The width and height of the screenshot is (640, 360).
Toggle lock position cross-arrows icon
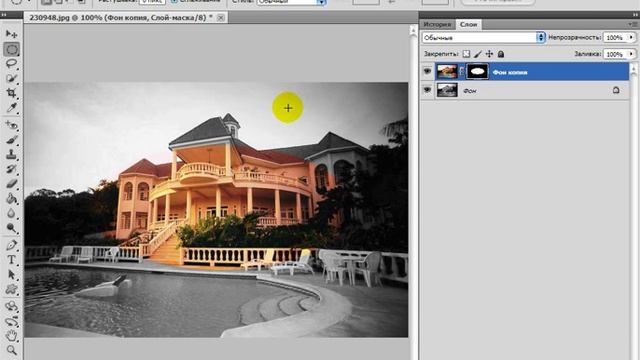489,54
